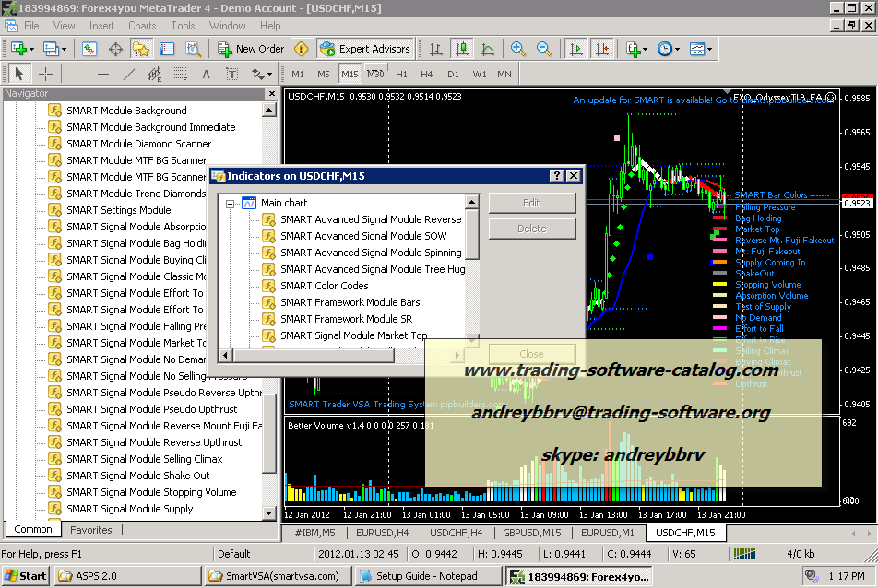The height and width of the screenshot is (588, 878).
Task: Draw Fibonacci retracement tool icon
Action: [181, 74]
